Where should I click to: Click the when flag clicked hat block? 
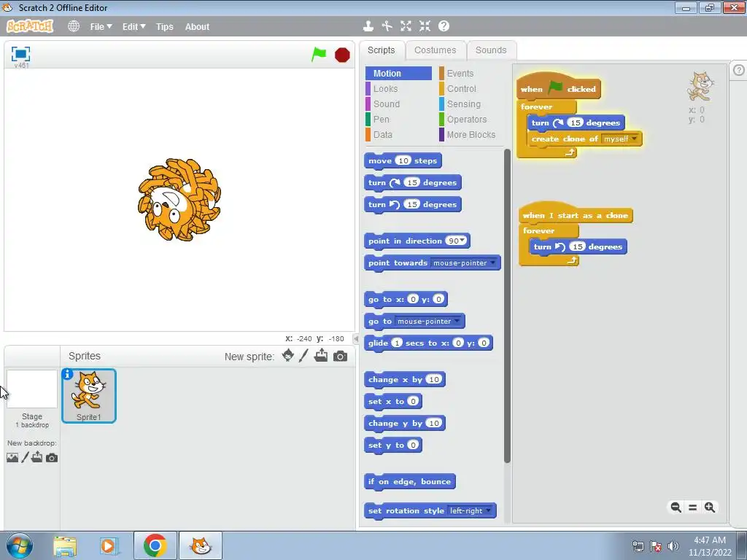click(558, 87)
